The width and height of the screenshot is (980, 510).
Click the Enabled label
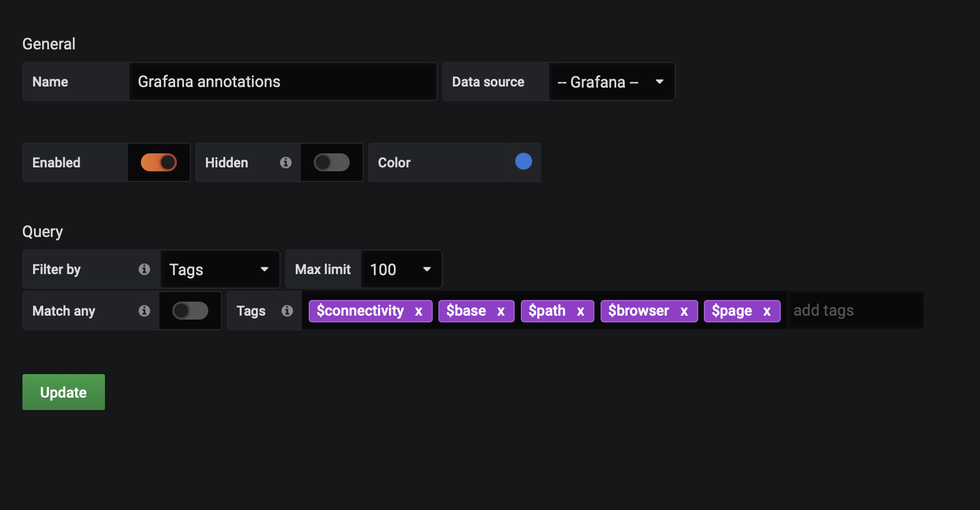point(56,162)
